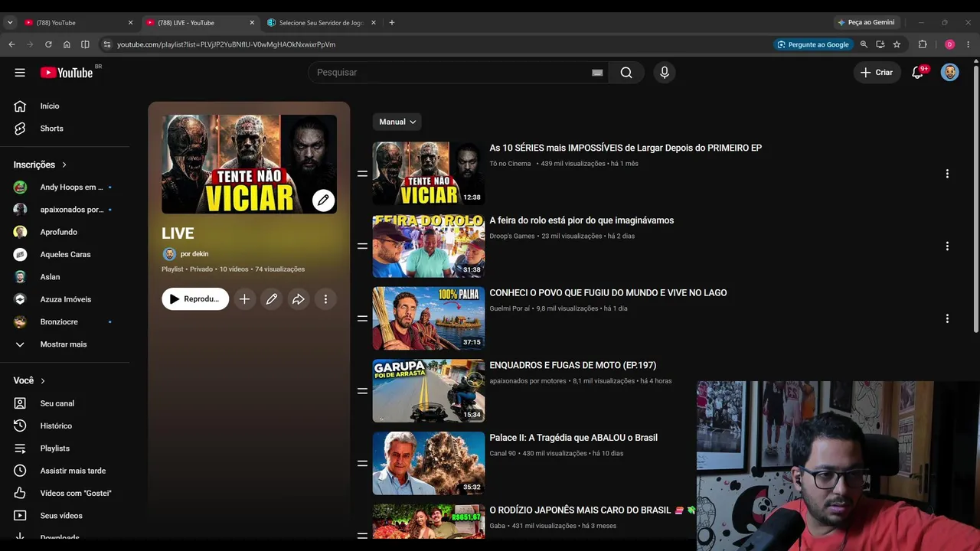Expand the Você section
The width and height of the screenshot is (980, 551).
click(x=29, y=380)
